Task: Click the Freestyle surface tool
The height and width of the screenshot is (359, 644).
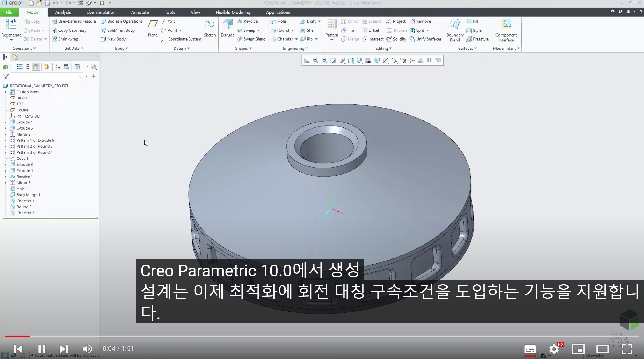Action: click(x=477, y=39)
